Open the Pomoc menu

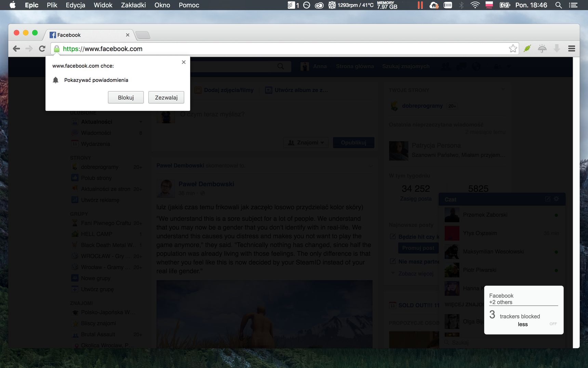[189, 5]
